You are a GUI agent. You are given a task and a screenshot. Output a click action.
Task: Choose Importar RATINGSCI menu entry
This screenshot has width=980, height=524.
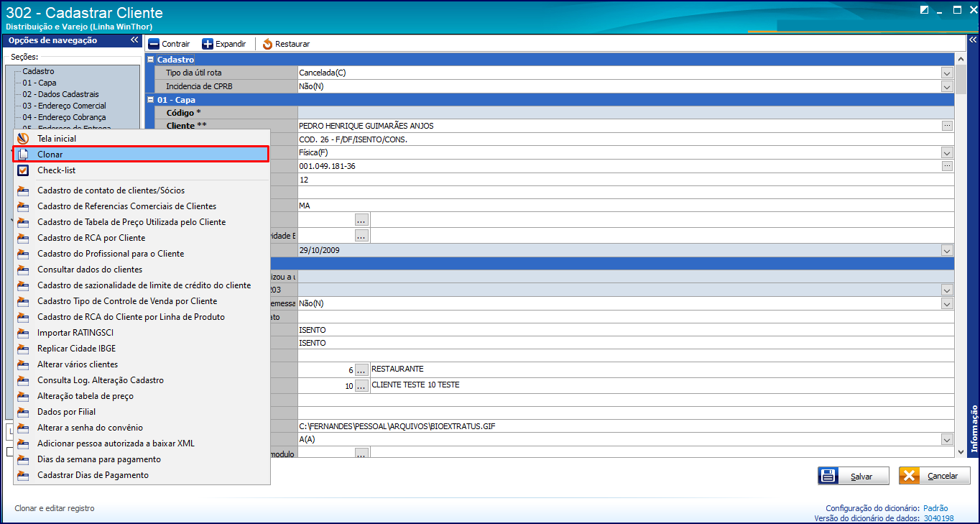[141, 333]
